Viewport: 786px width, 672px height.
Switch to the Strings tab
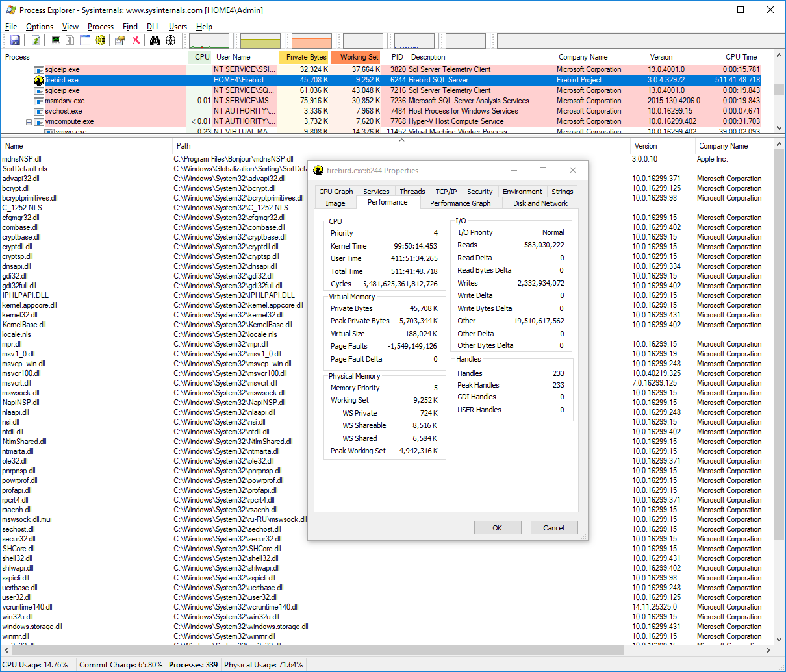point(562,192)
